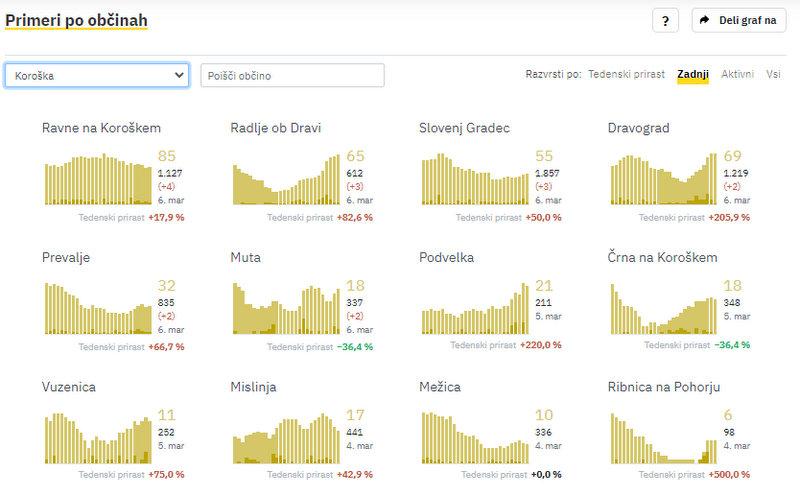The width and height of the screenshot is (800, 495).
Task: Click the Dravograd bar chart
Action: coord(663,179)
